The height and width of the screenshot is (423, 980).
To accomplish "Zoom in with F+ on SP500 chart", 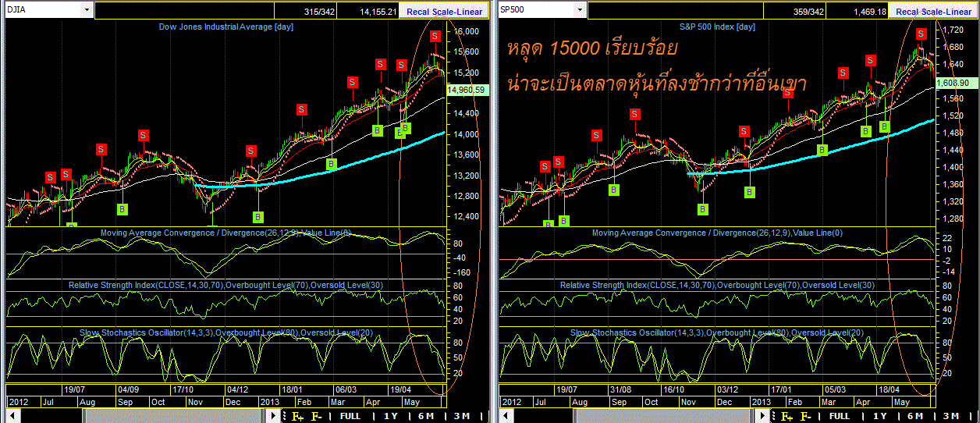I will coord(788,416).
